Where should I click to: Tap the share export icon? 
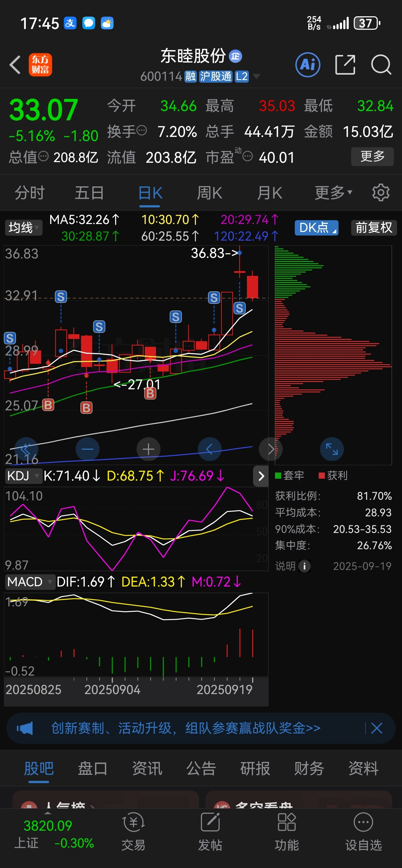345,64
